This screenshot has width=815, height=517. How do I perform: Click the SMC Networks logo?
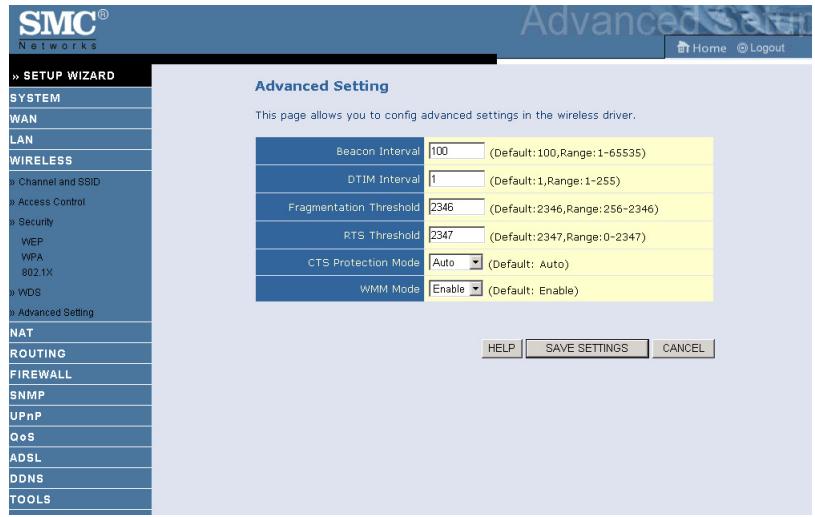click(63, 30)
